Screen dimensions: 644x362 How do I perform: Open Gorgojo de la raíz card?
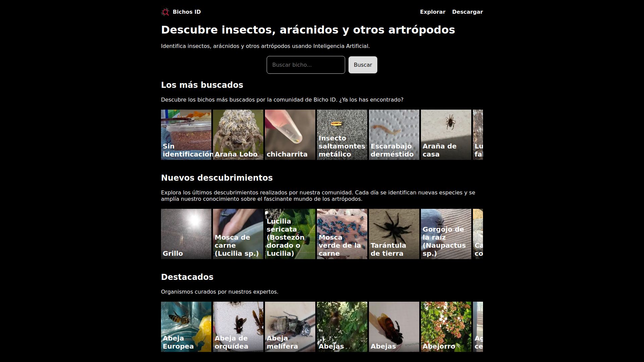446,234
